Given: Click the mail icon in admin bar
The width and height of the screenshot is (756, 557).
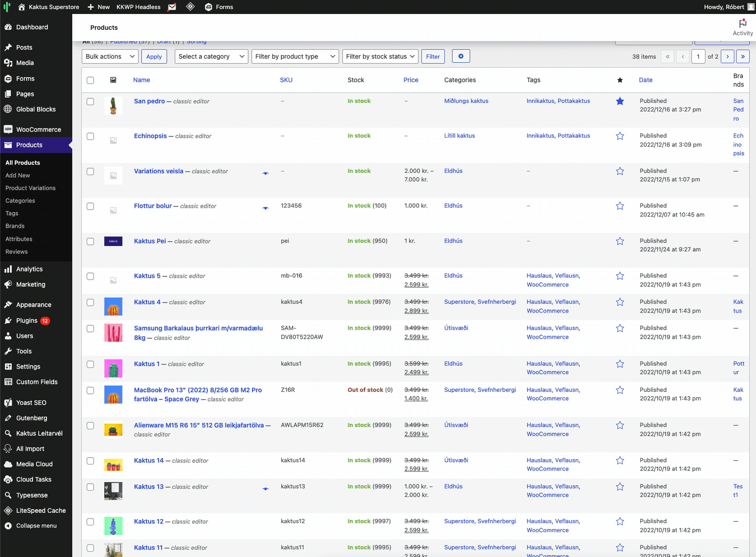Looking at the screenshot, I should 172,7.
